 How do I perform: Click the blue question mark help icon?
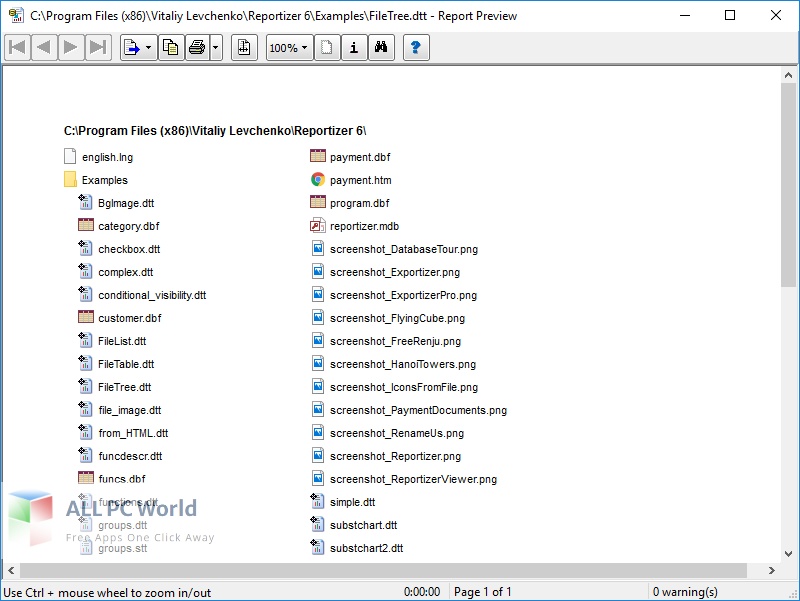click(x=417, y=48)
